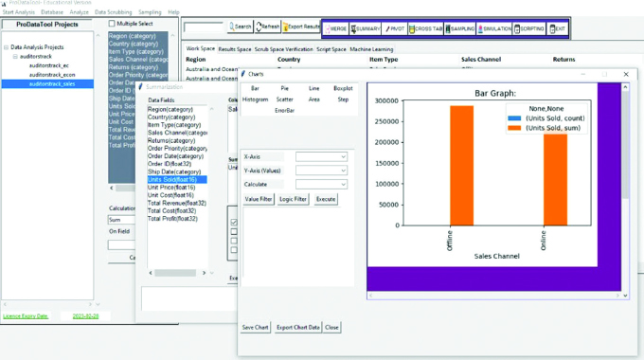The height and width of the screenshot is (360, 644).
Task: Select Total Revenue(float32) in Data Fields
Action: tap(177, 203)
